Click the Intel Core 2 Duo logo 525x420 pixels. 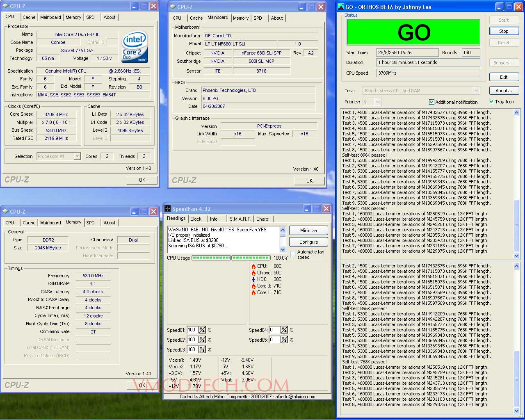click(135, 47)
